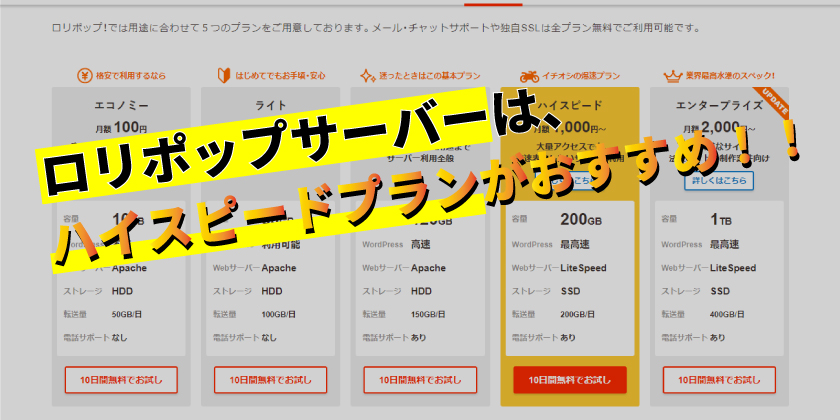Viewport: 840px width, 420px height.
Task: Click the yen icon above Economy plan
Action: (84, 76)
